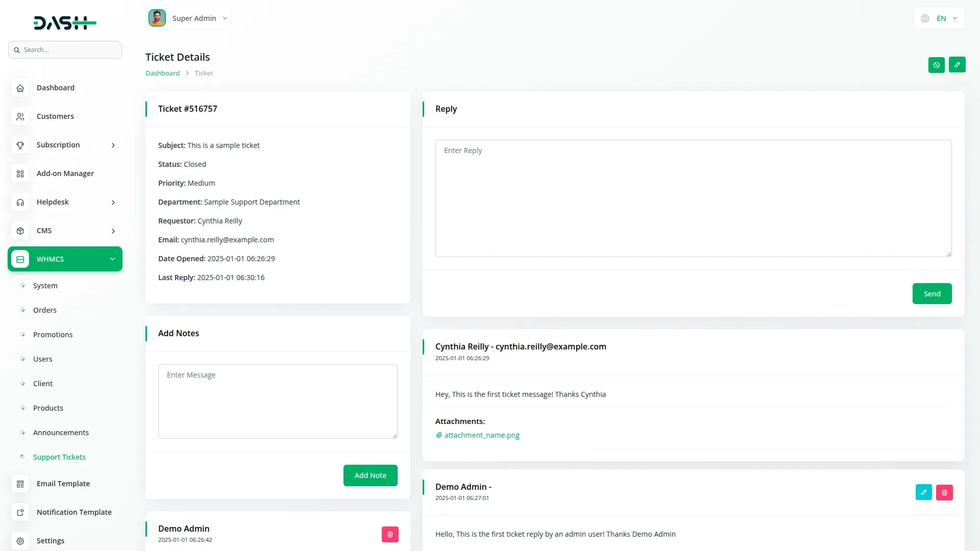Click the green close ticket icon
Viewport: 980px width, 551px height.
point(936,65)
